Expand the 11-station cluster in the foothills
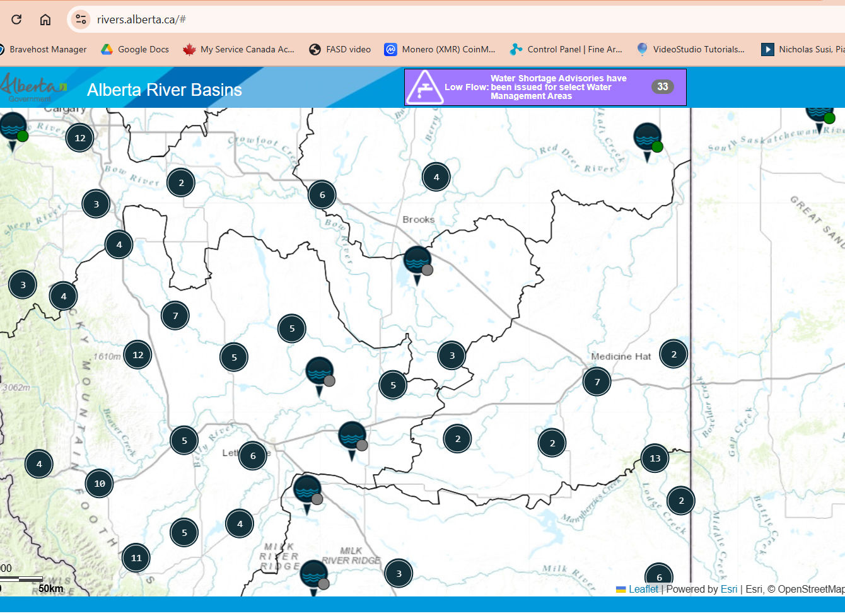 (x=136, y=557)
